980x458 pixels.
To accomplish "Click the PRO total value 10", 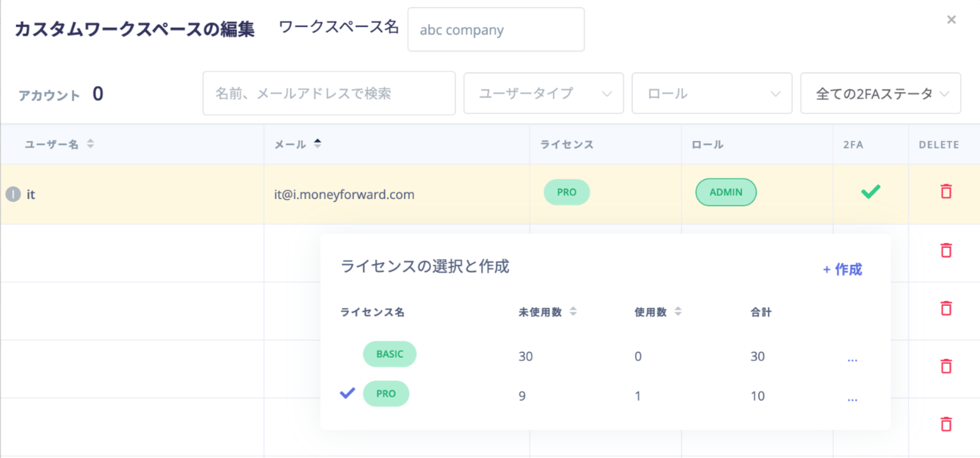I will pos(757,396).
